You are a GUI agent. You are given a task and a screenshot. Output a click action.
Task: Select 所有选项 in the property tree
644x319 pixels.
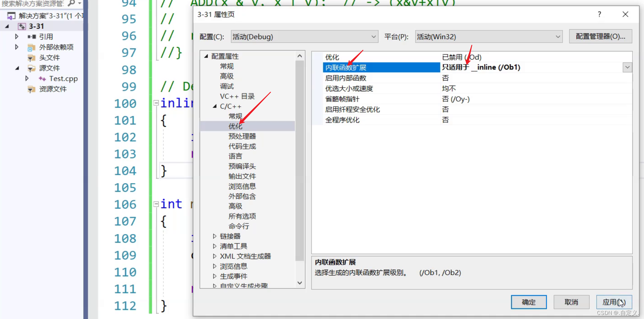(x=242, y=216)
